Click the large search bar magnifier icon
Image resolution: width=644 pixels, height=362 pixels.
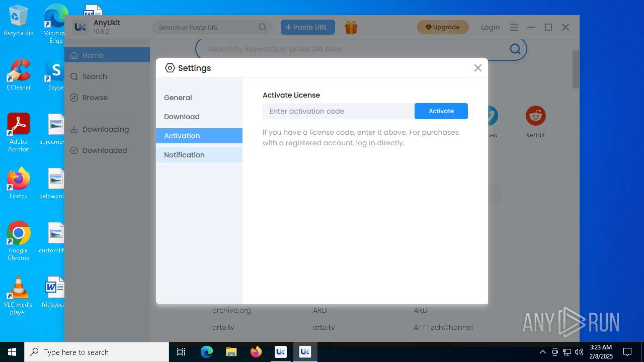515,49
